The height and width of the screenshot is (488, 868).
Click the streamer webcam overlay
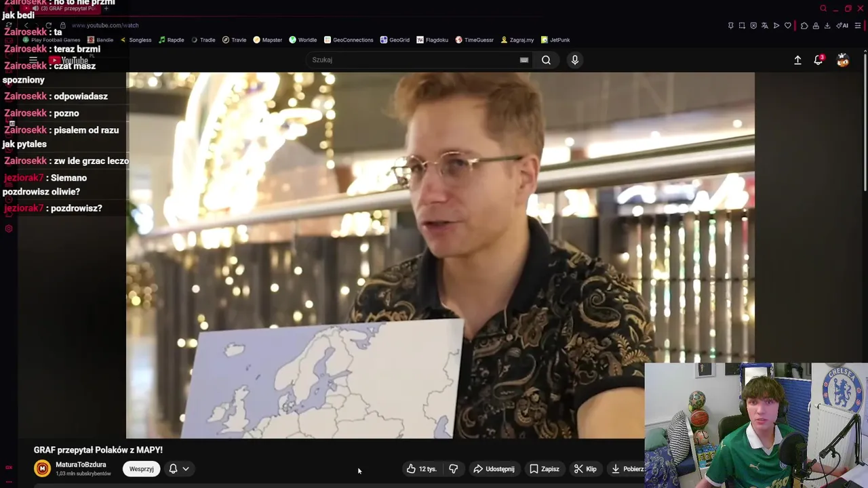756,426
